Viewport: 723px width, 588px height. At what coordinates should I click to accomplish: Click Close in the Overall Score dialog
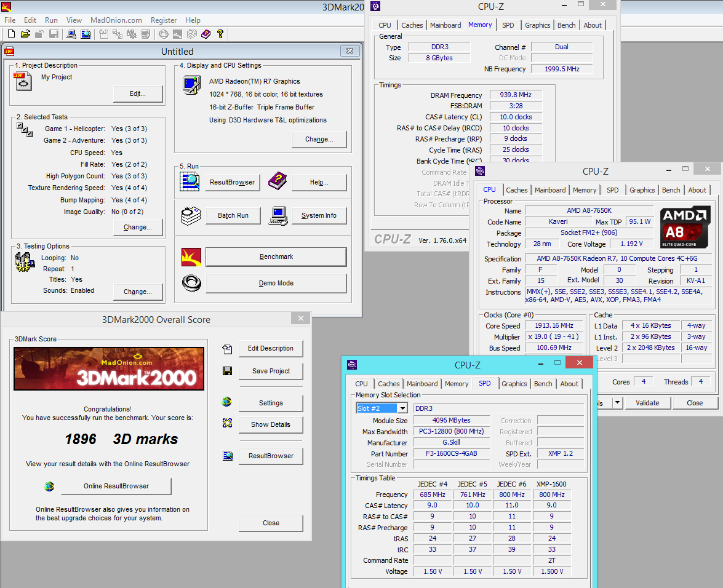[x=271, y=523]
